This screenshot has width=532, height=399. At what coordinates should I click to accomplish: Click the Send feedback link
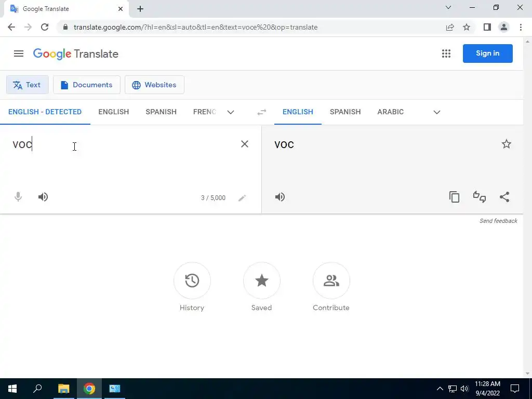498,221
